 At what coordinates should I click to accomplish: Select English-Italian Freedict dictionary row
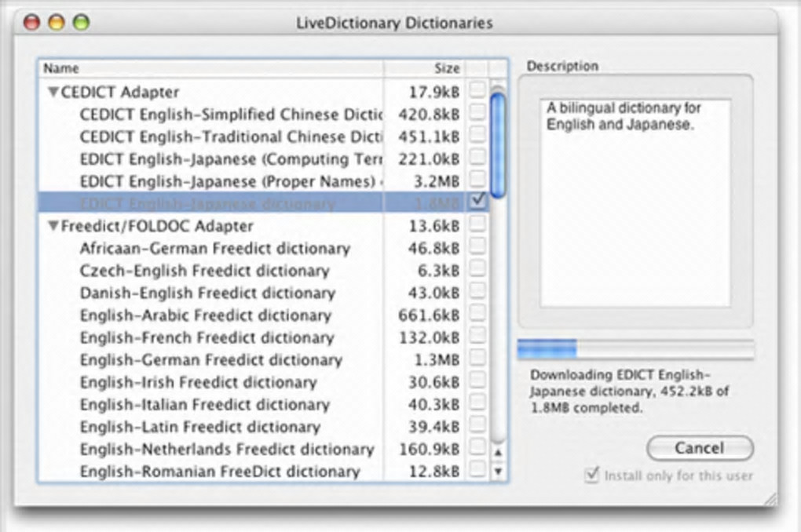point(262,405)
